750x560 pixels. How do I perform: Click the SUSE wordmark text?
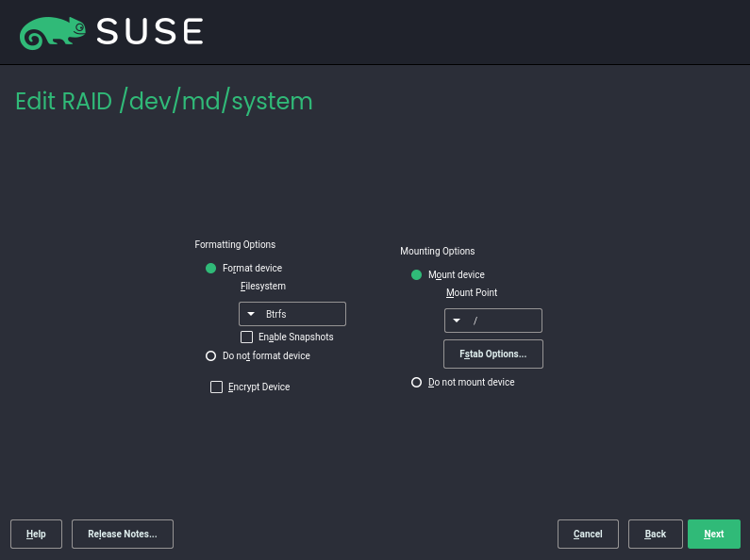[x=150, y=33]
